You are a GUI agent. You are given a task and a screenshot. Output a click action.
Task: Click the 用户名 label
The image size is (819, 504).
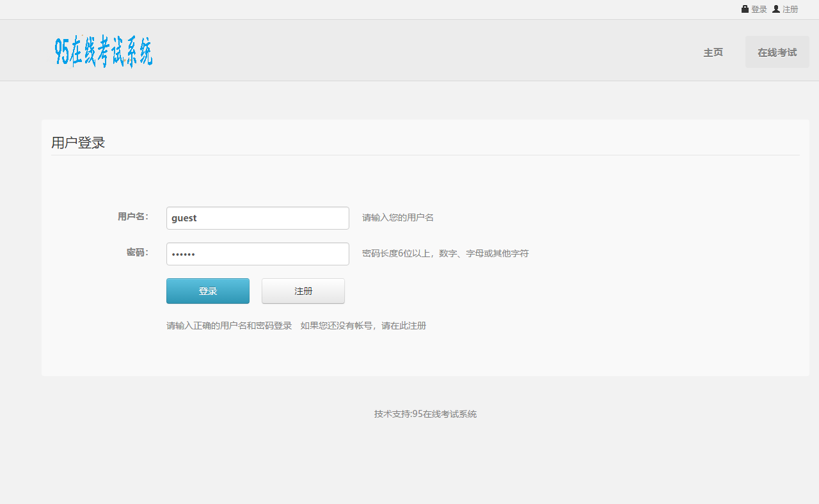pyautogui.click(x=133, y=217)
